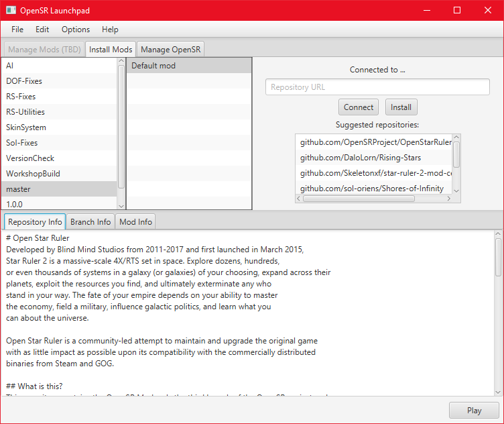The width and height of the screenshot is (504, 424).
Task: Click suggested repositories horizontal scrollbar thumb
Action: (x=359, y=199)
